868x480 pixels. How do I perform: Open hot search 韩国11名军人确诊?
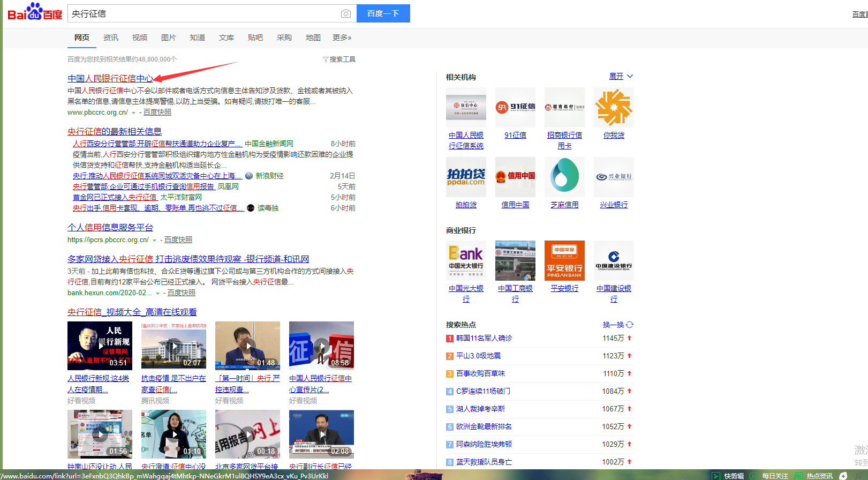pyautogui.click(x=484, y=338)
